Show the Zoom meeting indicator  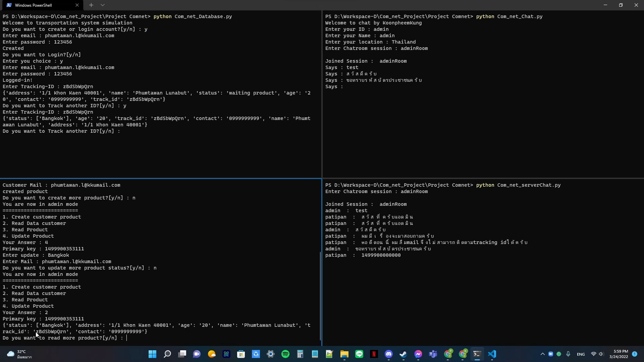pyautogui.click(x=550, y=354)
